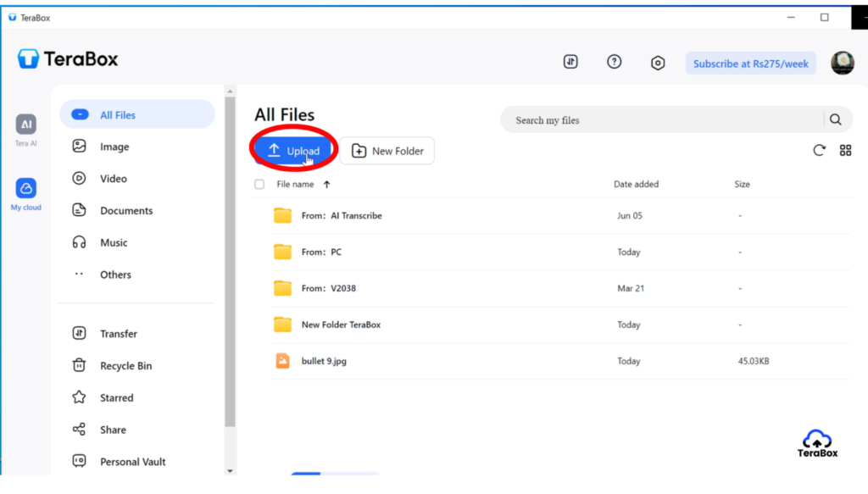Click the sidebar scrollbar up arrow
This screenshot has width=868, height=494.
click(230, 92)
